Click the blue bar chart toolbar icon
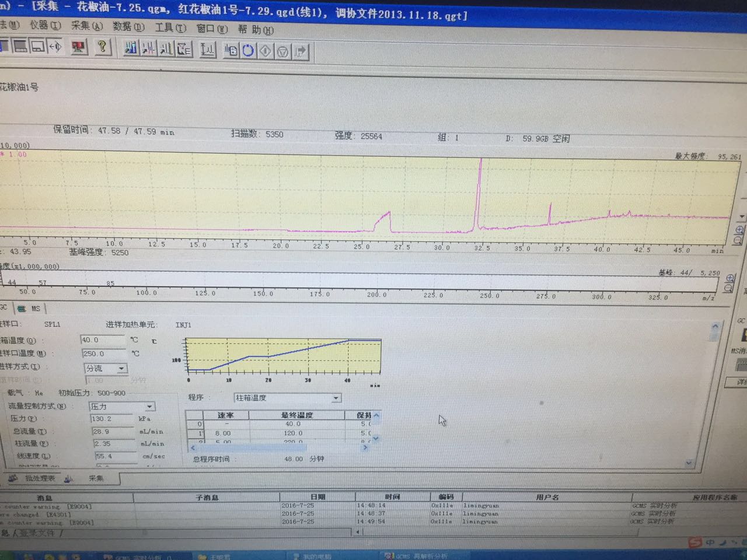 131,48
